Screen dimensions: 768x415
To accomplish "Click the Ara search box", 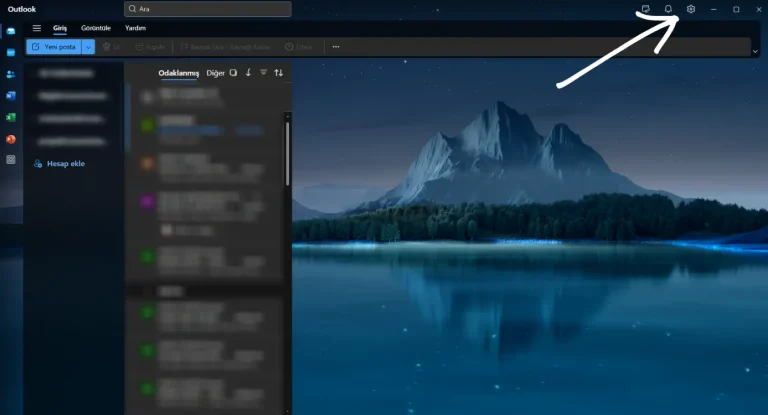I will coord(208,9).
